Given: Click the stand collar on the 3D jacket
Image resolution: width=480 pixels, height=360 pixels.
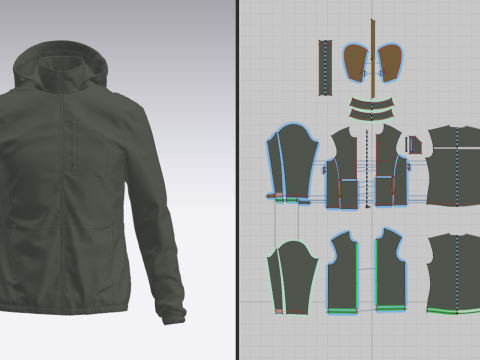Looking at the screenshot, I should click(x=61, y=75).
